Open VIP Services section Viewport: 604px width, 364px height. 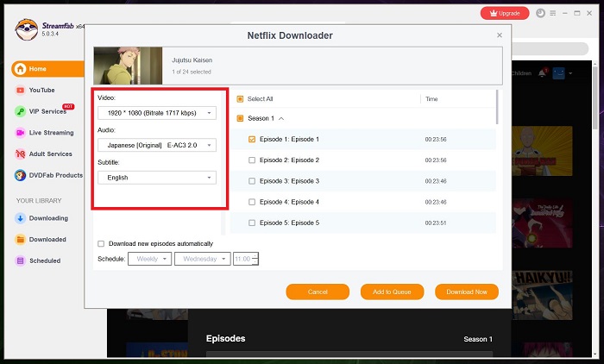(x=47, y=111)
